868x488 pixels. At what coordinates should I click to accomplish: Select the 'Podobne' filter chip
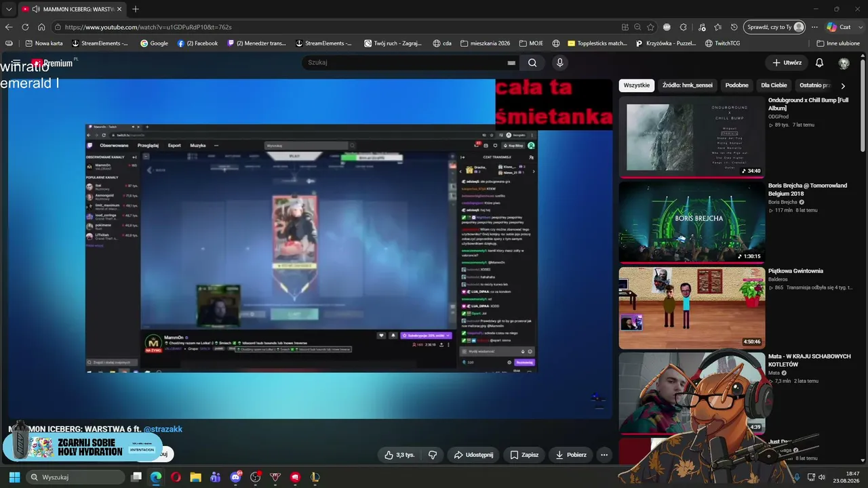coord(736,85)
